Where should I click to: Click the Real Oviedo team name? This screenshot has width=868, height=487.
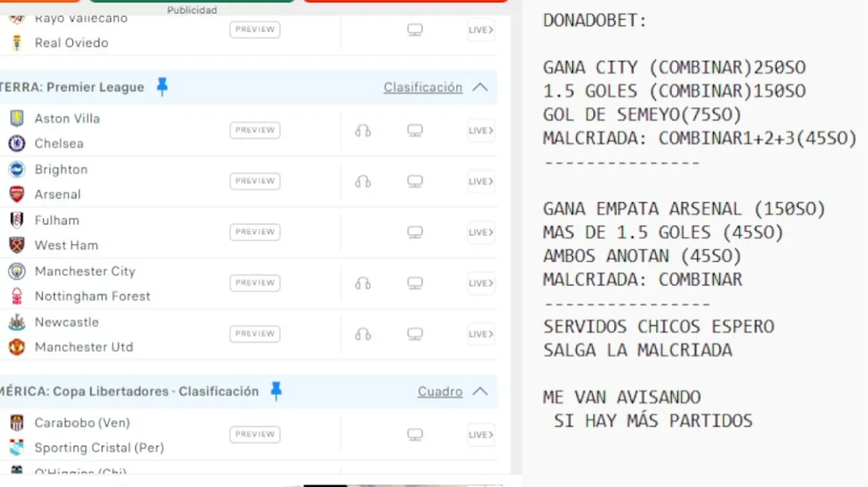(72, 43)
